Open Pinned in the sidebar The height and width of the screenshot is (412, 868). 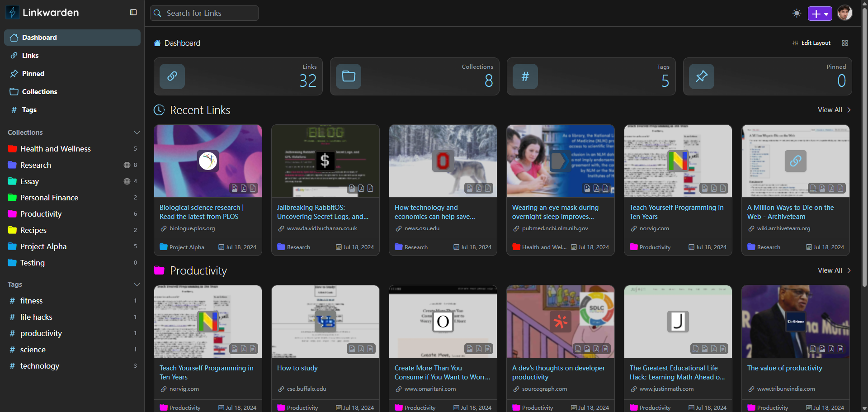(33, 74)
